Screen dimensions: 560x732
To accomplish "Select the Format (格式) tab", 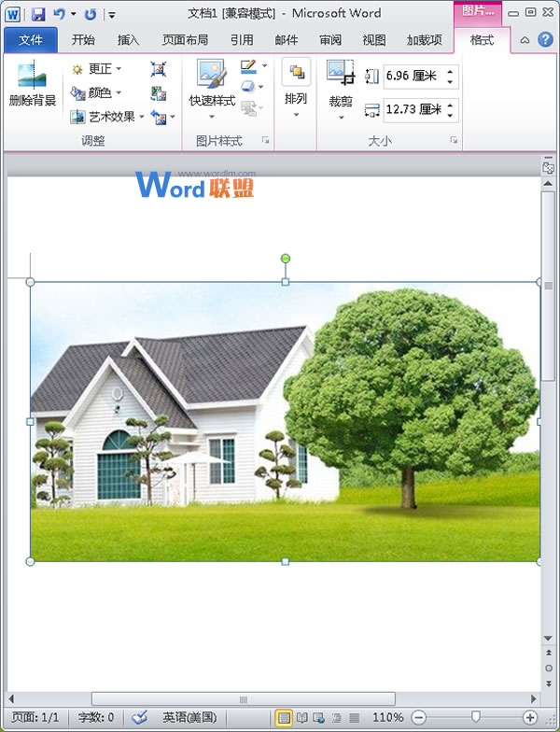I will pos(482,40).
